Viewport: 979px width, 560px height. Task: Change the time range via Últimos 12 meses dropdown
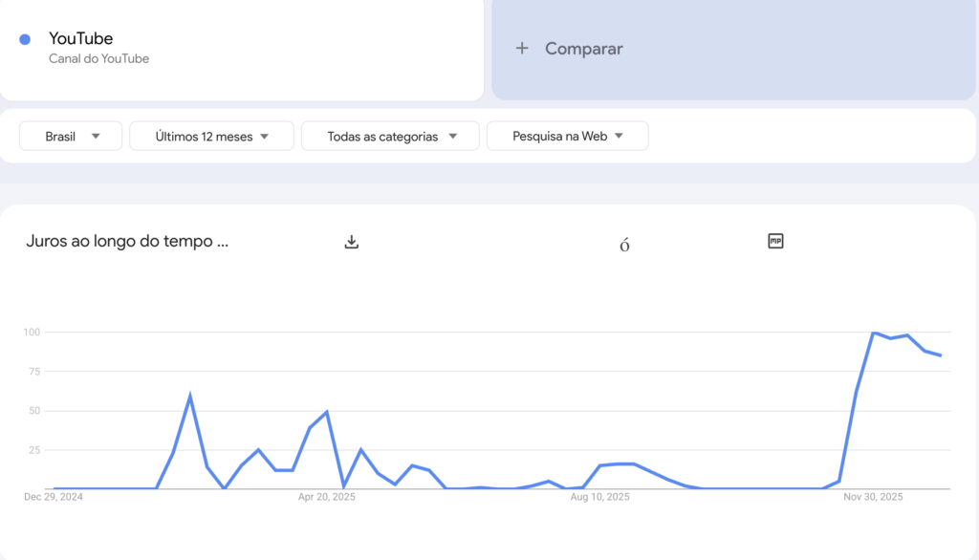pyautogui.click(x=210, y=136)
